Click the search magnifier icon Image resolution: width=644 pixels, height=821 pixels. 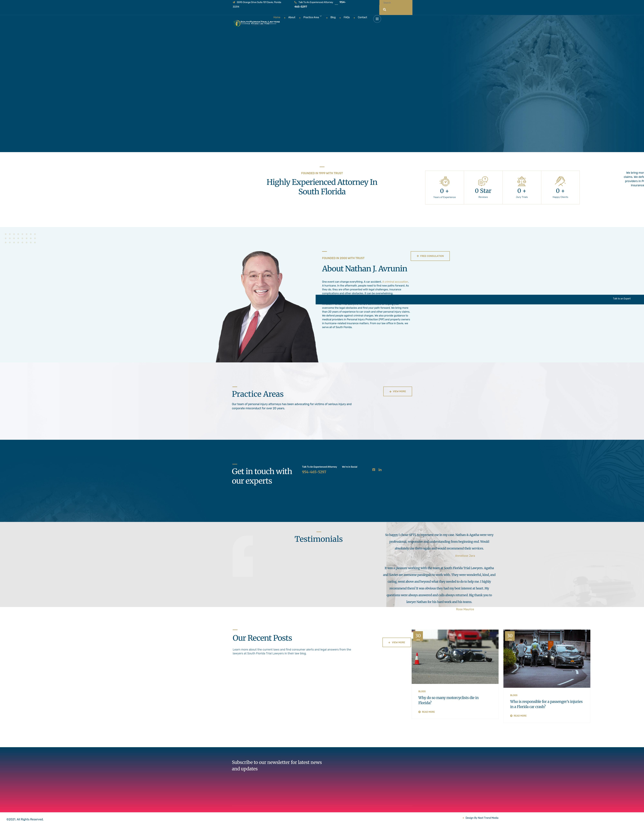coord(385,10)
